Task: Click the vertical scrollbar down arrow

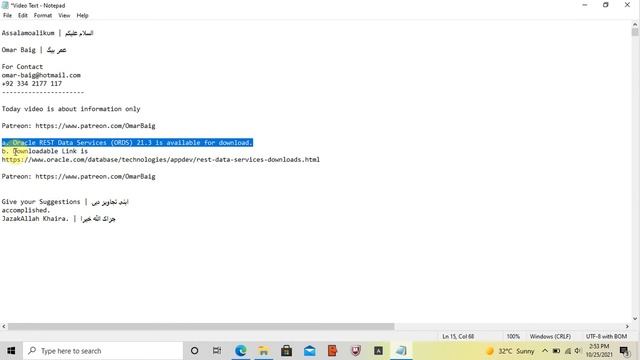Action: pyautogui.click(x=635, y=319)
